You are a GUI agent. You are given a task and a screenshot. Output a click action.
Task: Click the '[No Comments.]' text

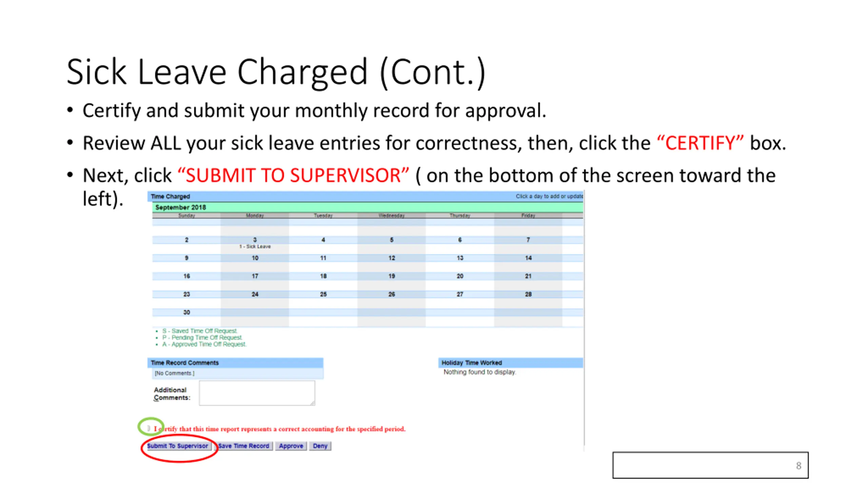[x=174, y=373]
